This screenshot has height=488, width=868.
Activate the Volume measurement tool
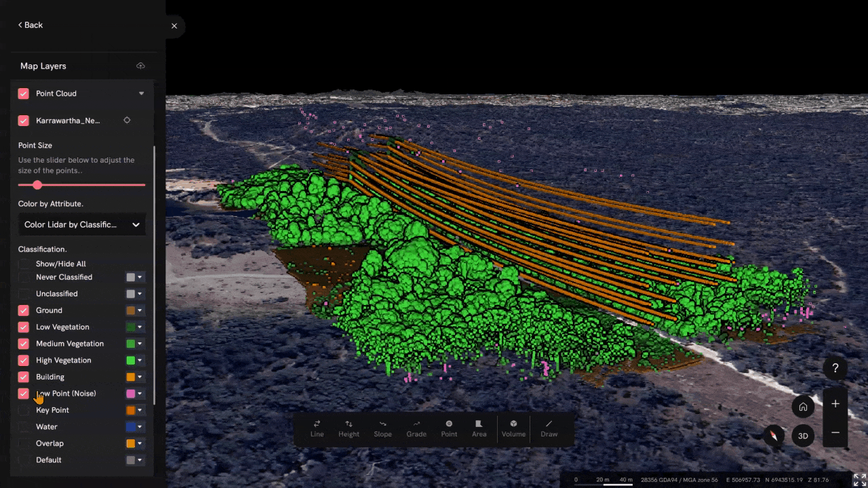click(x=513, y=428)
